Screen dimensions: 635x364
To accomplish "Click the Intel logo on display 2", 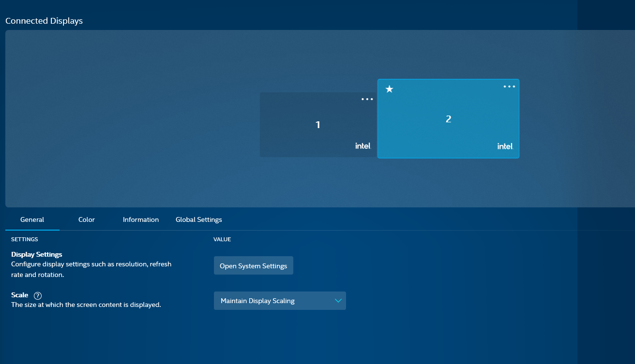I will (505, 146).
